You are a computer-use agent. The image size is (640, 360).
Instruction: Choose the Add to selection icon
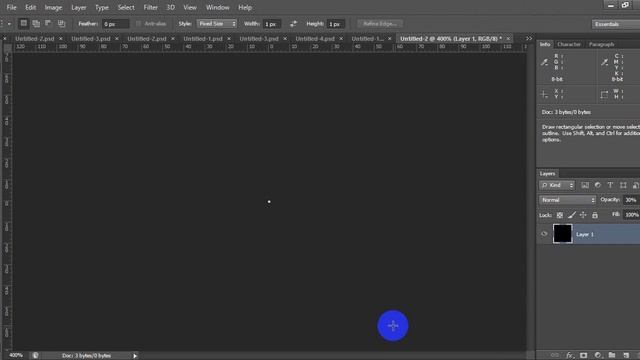pos(36,24)
